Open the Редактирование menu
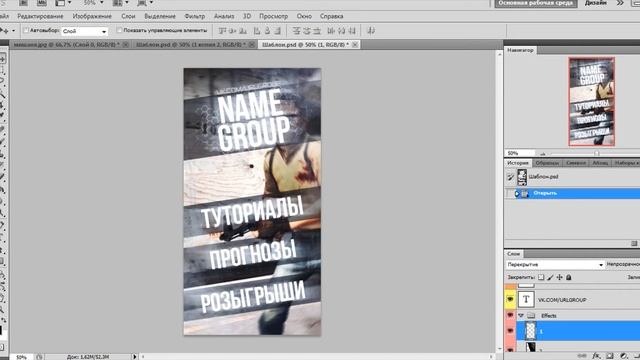Screen dimensions: 640x360 click(x=40, y=16)
